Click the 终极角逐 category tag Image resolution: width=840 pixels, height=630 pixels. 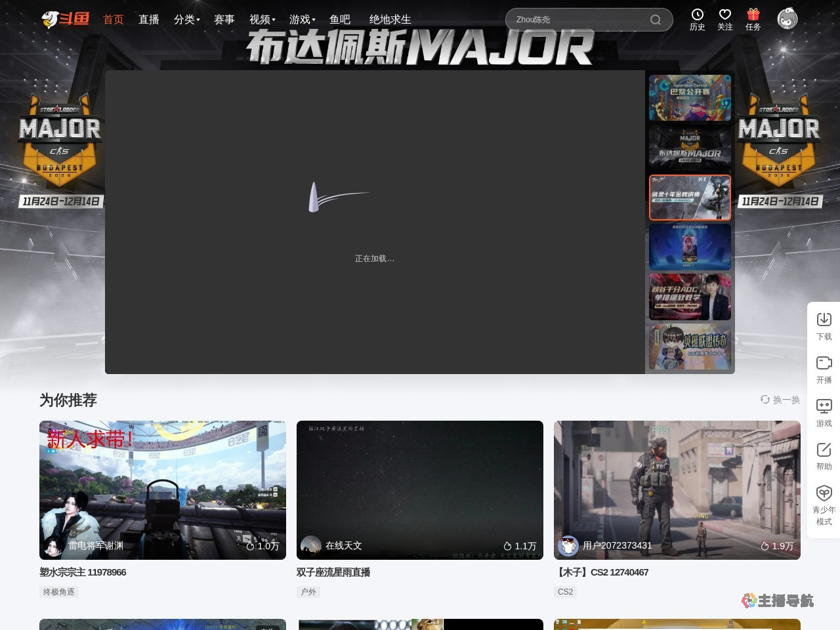tap(58, 592)
